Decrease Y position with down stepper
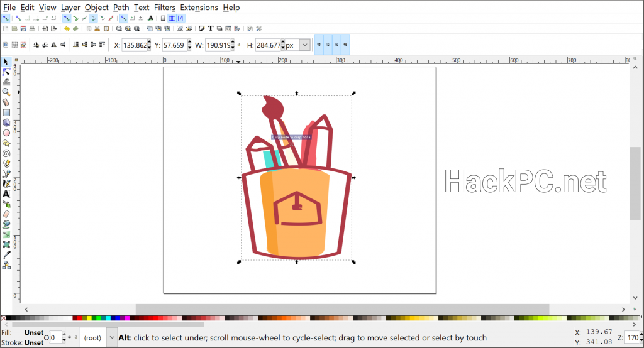 [x=189, y=48]
